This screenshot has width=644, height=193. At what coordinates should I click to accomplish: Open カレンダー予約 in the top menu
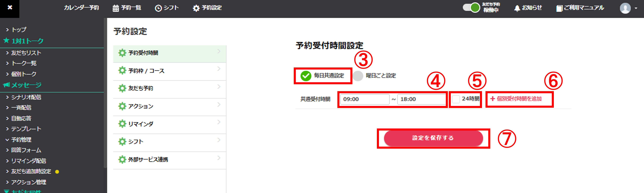click(81, 8)
